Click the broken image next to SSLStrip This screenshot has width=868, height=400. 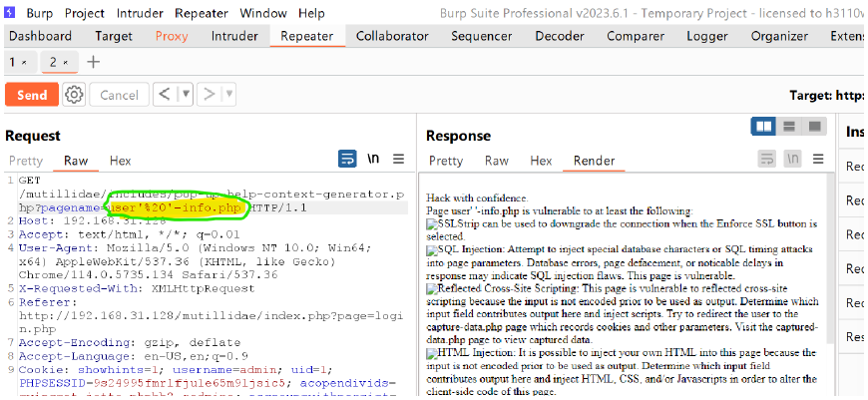[x=432, y=224]
